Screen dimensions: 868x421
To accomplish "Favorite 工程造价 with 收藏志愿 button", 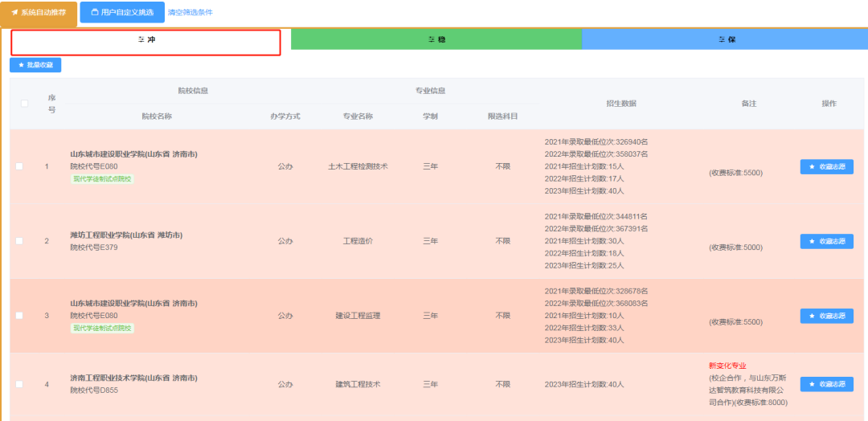I will (x=826, y=241).
